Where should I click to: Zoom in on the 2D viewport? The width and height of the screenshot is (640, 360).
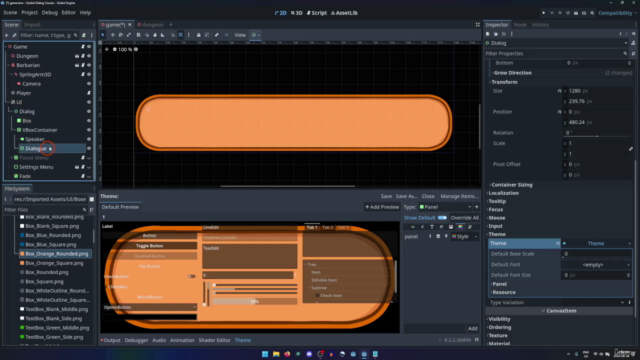tap(136, 49)
